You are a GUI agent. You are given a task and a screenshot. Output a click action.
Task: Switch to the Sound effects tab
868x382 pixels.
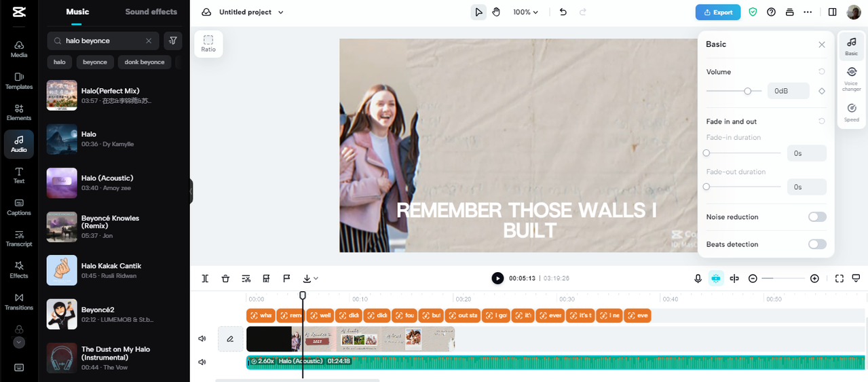(x=151, y=12)
